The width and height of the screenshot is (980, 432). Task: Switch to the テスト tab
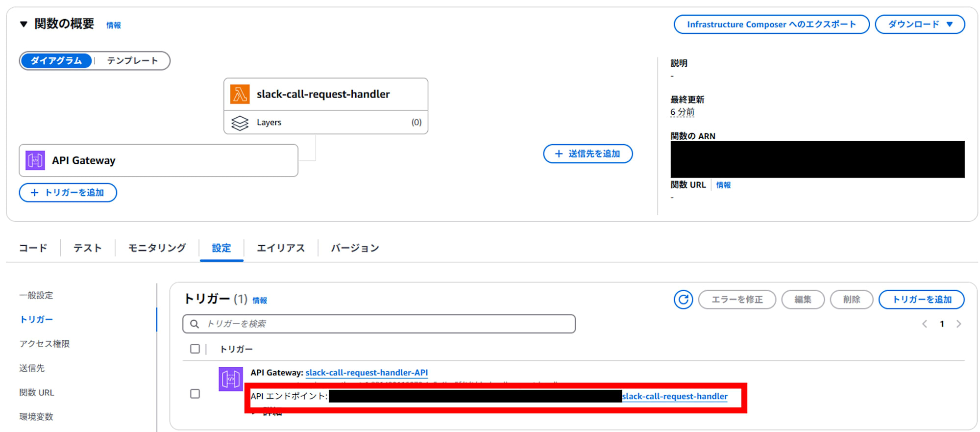point(88,248)
